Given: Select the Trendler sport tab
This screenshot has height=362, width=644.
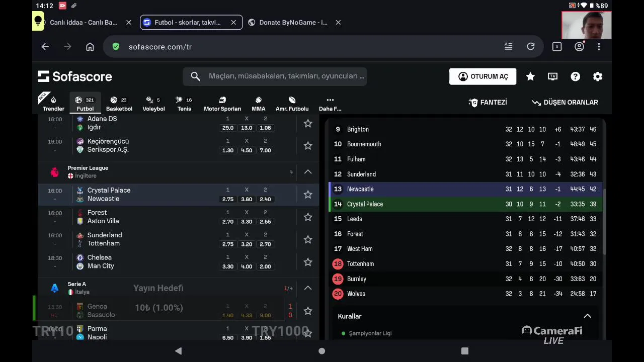Looking at the screenshot, I should 53,104.
